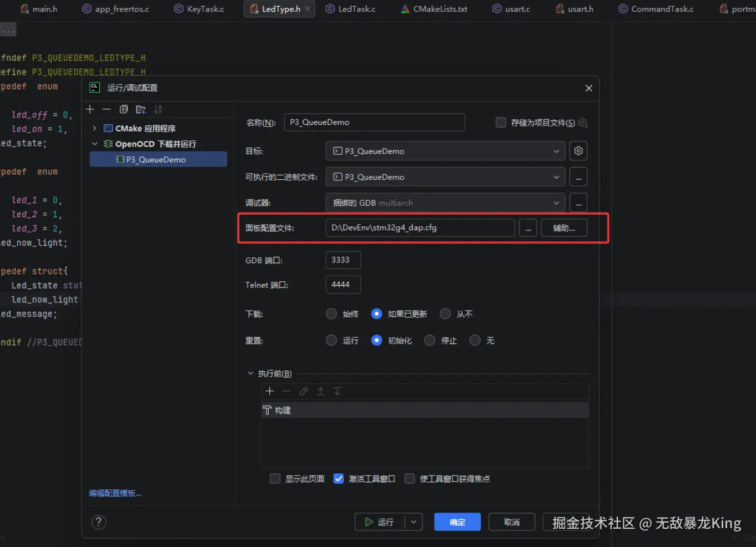
Task: Toggle 显示此页面 checkbox
Action: point(275,479)
